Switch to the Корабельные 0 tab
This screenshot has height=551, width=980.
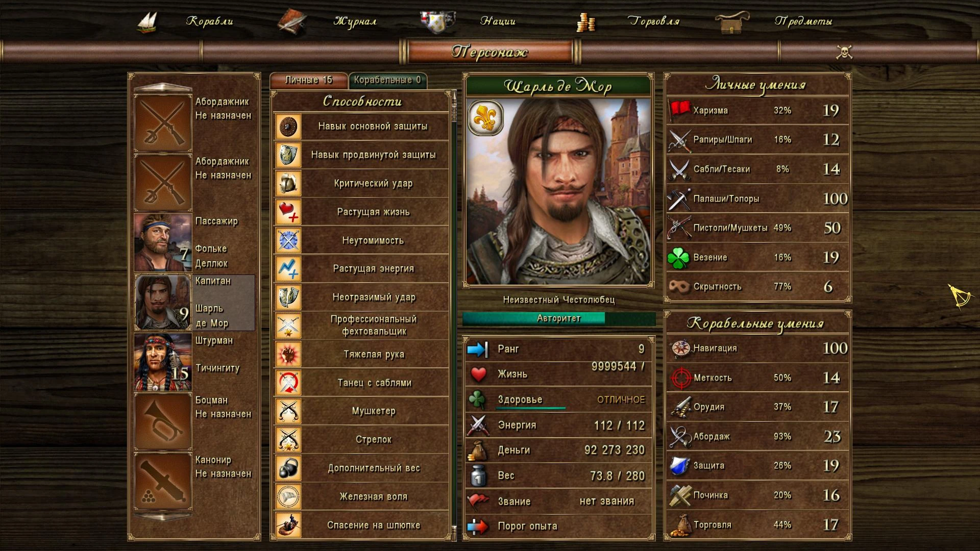(387, 80)
